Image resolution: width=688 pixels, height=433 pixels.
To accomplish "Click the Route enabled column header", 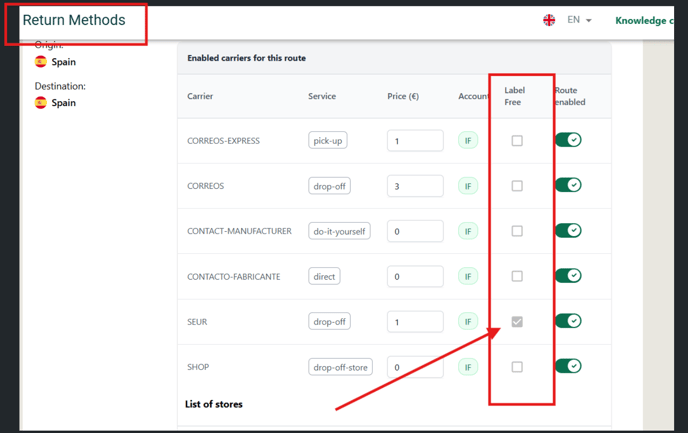I will 570,96.
